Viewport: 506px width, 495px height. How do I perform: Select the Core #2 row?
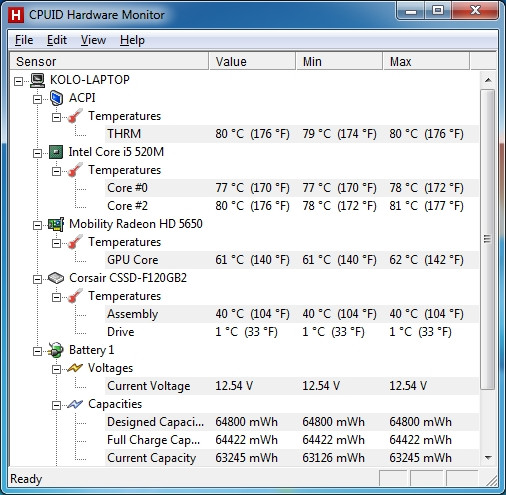(x=292, y=206)
